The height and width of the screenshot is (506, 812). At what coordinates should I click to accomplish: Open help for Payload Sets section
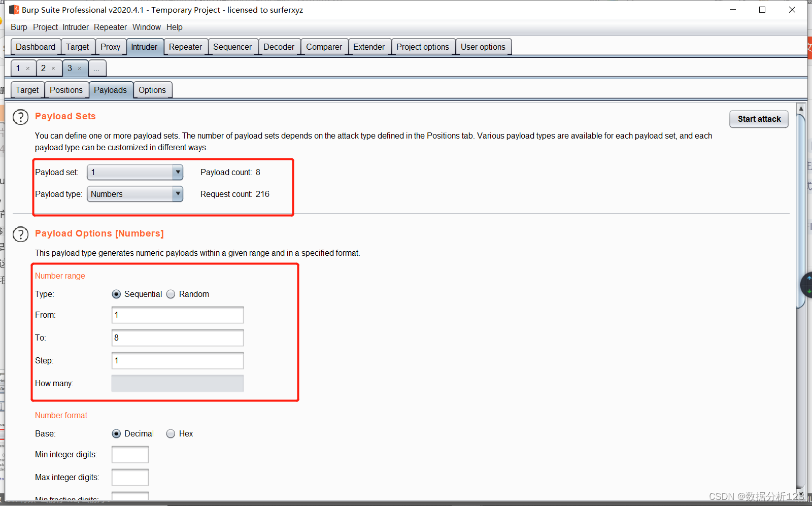point(20,117)
